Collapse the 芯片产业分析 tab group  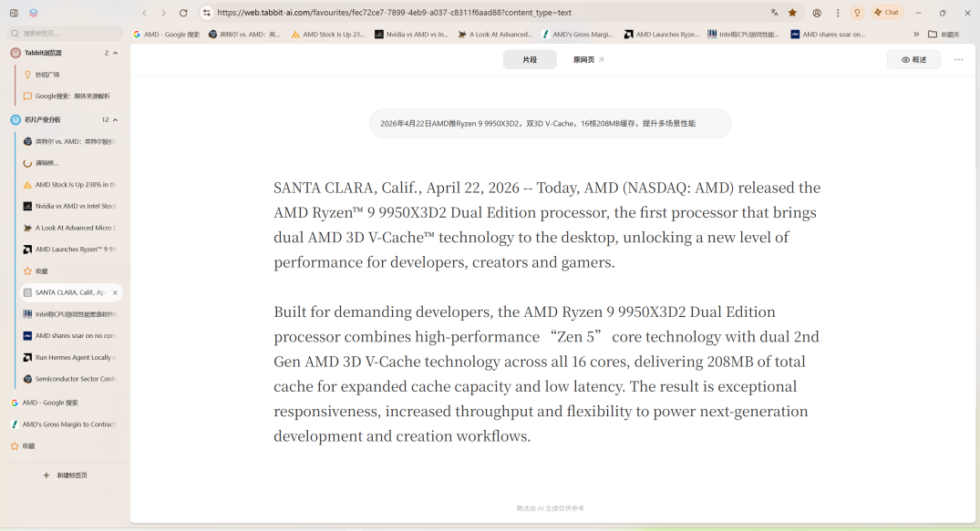coord(115,119)
